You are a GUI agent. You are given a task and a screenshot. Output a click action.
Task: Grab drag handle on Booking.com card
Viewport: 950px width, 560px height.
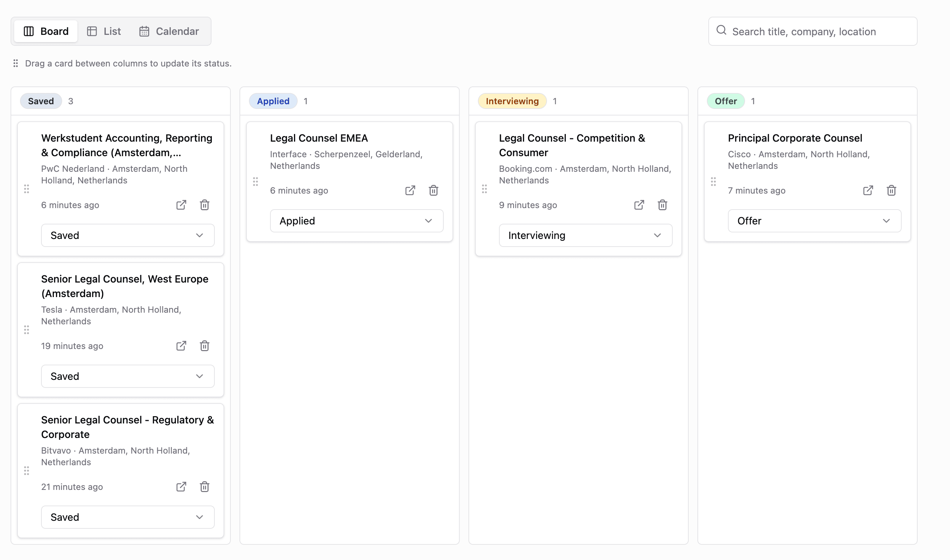click(x=484, y=189)
